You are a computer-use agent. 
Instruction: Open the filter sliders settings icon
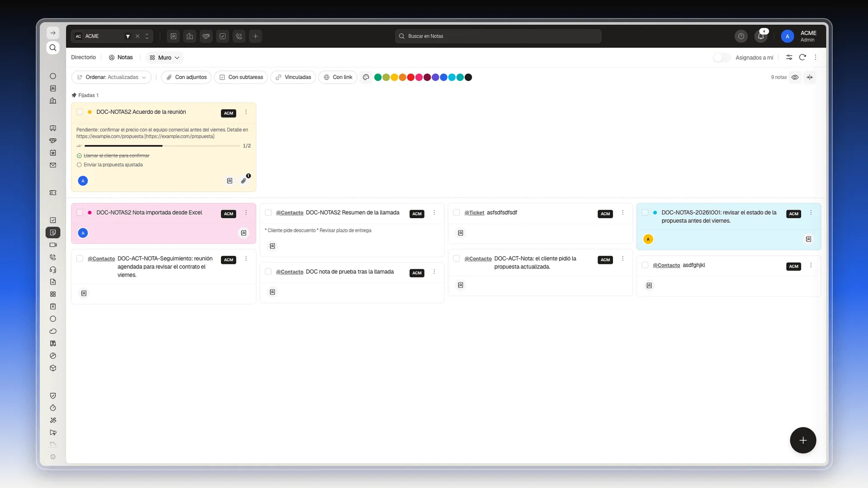(789, 57)
